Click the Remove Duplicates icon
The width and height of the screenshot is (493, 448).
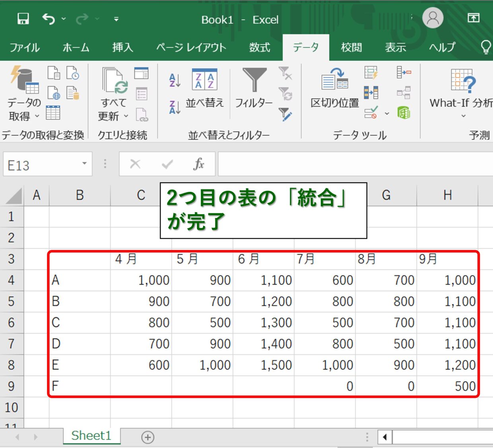(x=371, y=93)
